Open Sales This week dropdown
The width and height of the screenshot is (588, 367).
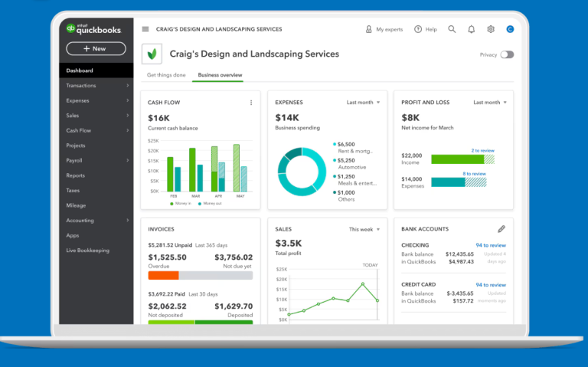pyautogui.click(x=364, y=229)
